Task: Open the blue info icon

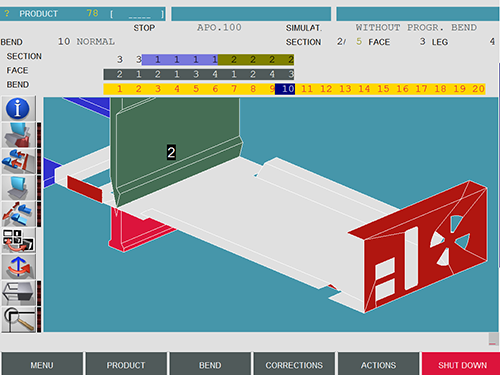Action: coord(19,109)
